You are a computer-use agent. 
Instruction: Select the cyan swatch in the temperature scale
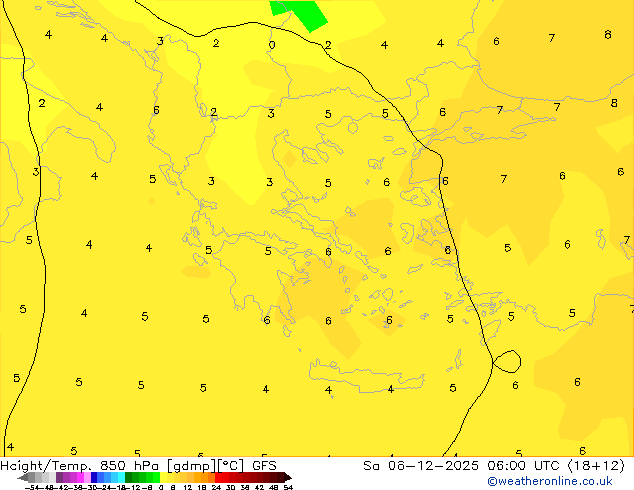click(x=121, y=477)
